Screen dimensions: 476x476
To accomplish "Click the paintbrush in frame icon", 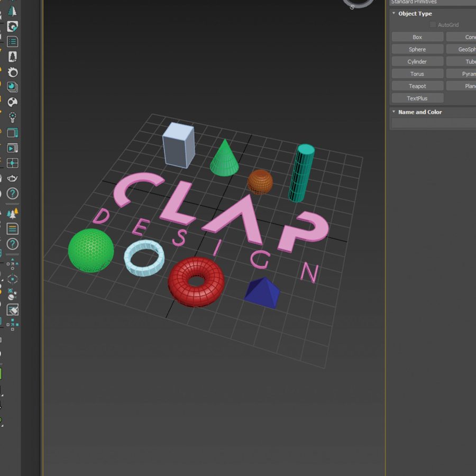I will click(x=13, y=309).
